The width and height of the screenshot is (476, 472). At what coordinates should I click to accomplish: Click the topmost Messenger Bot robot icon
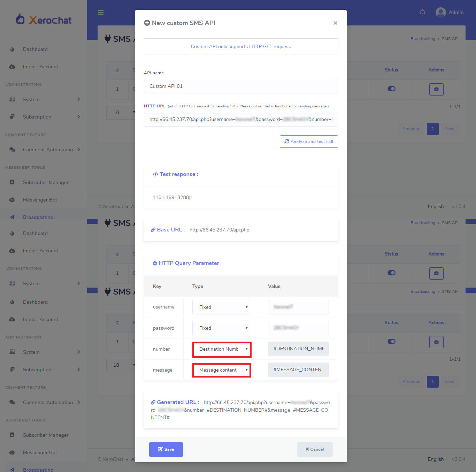pos(12,200)
